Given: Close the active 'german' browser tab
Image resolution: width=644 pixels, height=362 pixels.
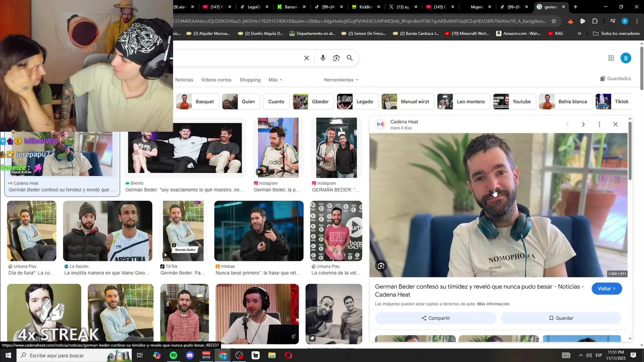Looking at the screenshot, I should pyautogui.click(x=563, y=7).
